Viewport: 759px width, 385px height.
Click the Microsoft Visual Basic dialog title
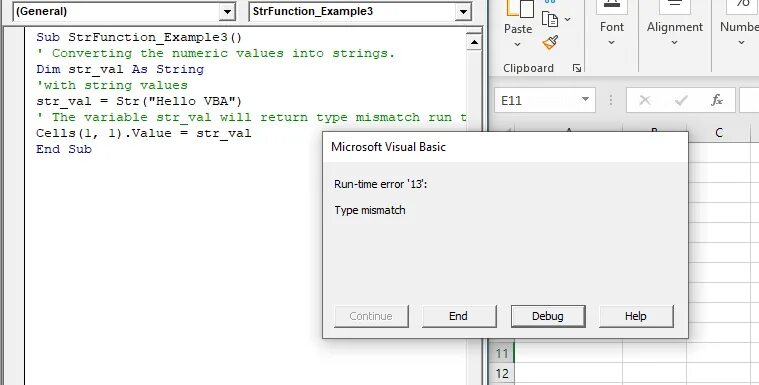(388, 147)
